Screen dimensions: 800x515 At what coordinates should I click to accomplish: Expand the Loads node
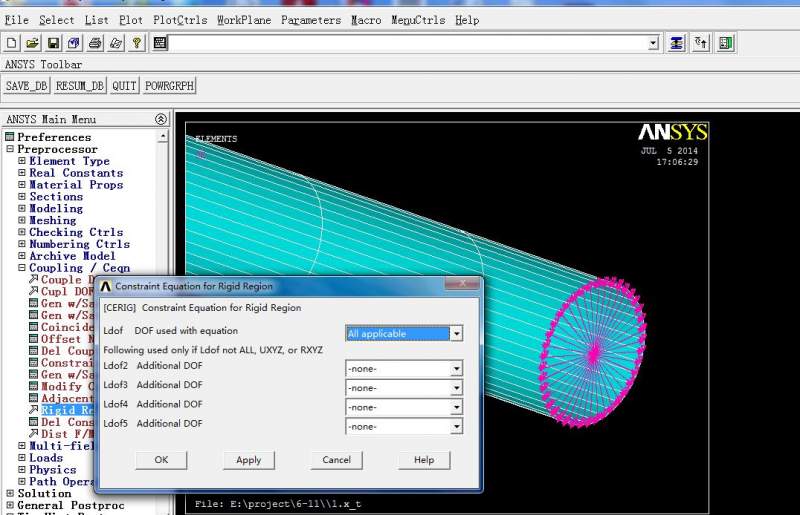(x=22, y=457)
